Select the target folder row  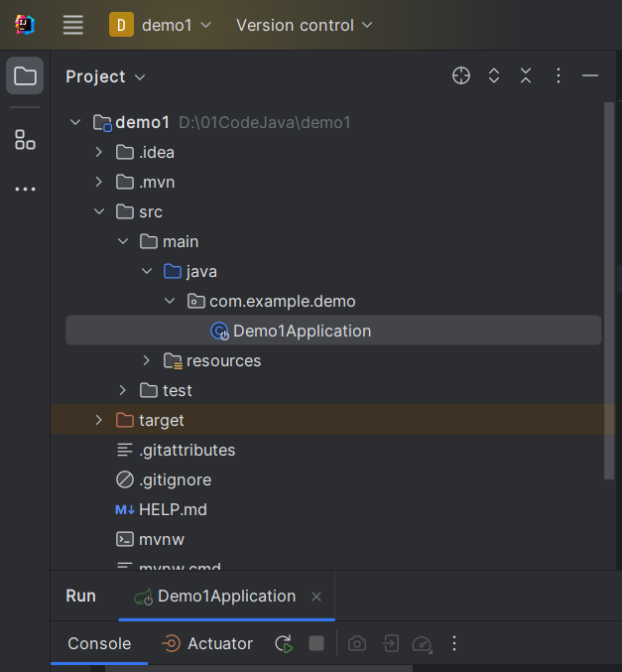(x=333, y=420)
